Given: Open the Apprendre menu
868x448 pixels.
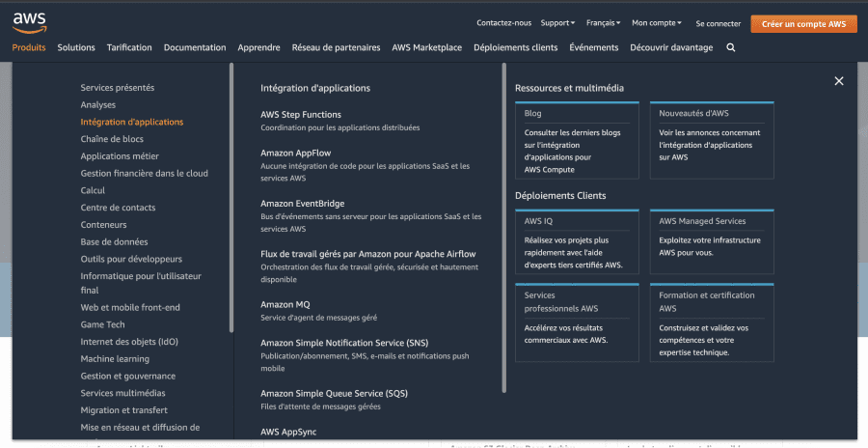Looking at the screenshot, I should [258, 47].
